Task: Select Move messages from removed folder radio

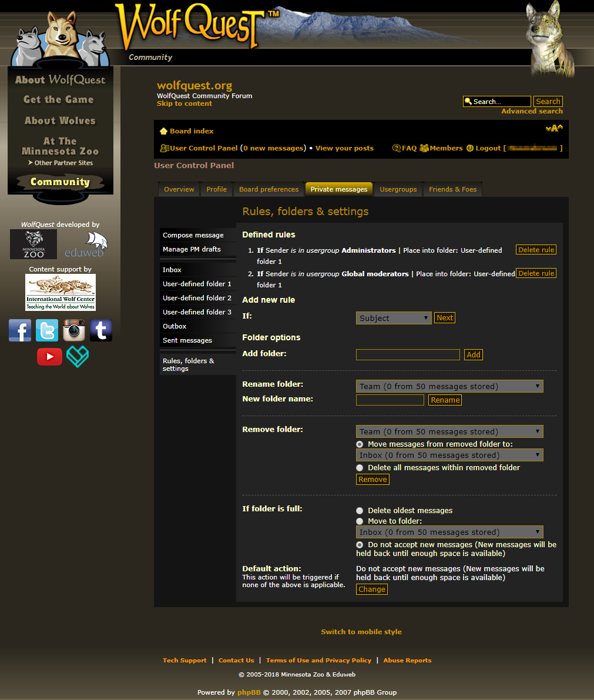Action: click(x=360, y=444)
